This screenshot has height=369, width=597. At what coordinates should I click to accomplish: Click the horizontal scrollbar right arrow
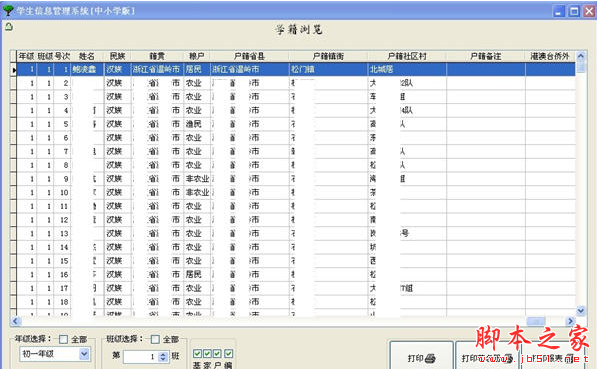[570, 321]
